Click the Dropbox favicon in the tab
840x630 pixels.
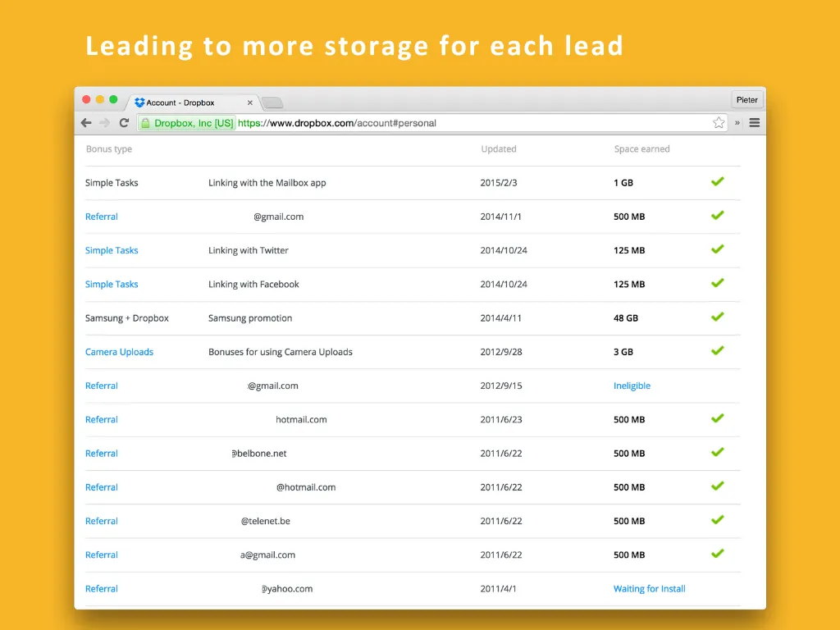(x=139, y=103)
